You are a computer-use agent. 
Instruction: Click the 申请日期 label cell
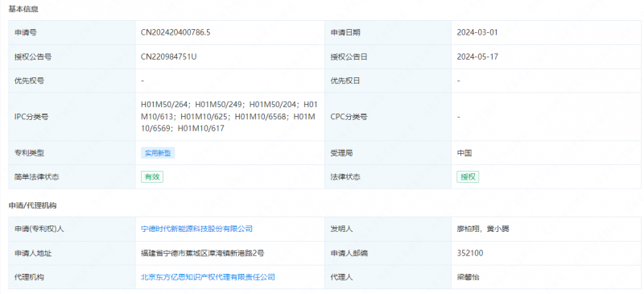tap(388, 32)
